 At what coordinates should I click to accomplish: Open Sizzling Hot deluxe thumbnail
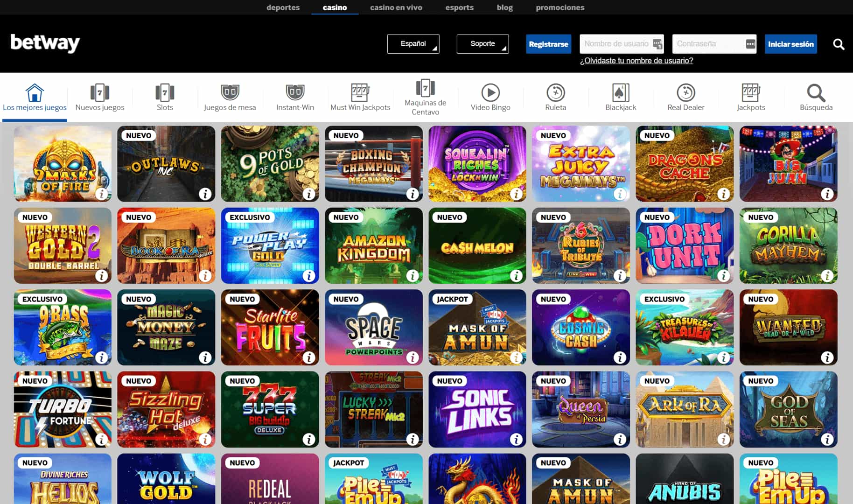[166, 409]
